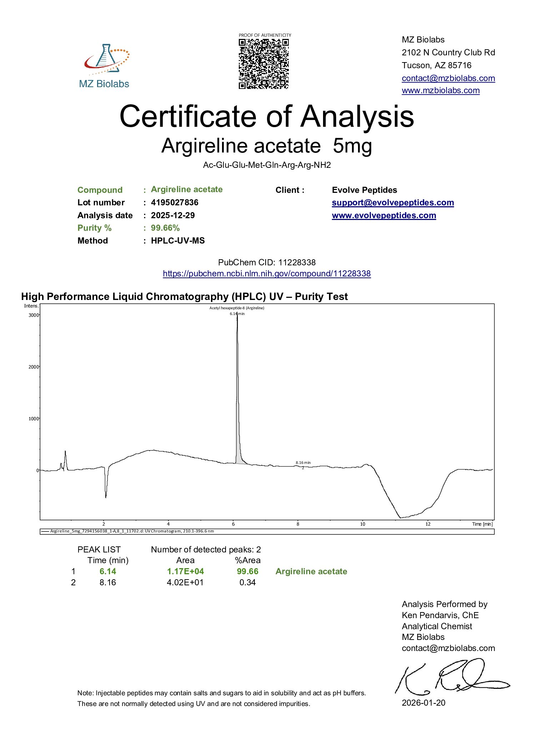Screen dimensions: 534x756
Task: Click the chromatogram legend file name bar
Action: (132, 531)
